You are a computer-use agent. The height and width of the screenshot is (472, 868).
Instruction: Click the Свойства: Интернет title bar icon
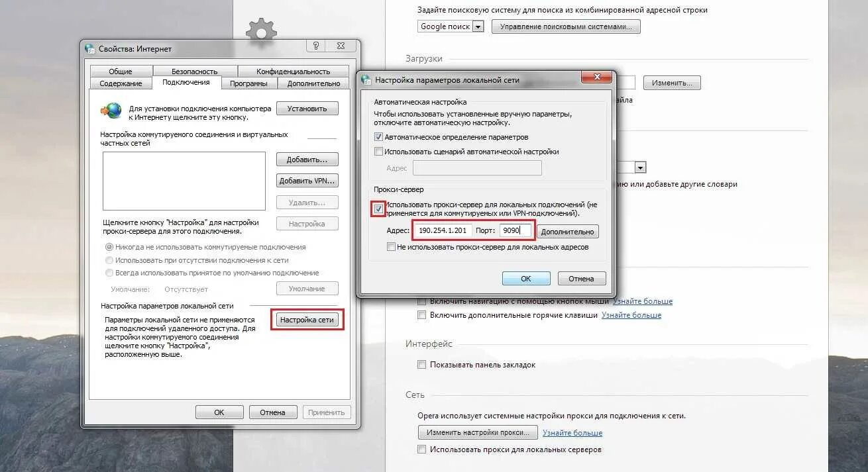[x=90, y=48]
